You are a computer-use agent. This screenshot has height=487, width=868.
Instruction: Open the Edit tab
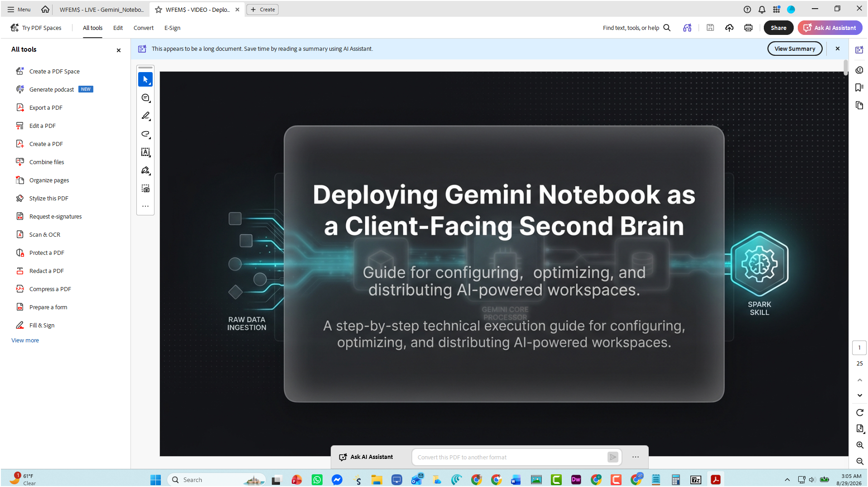[118, 28]
